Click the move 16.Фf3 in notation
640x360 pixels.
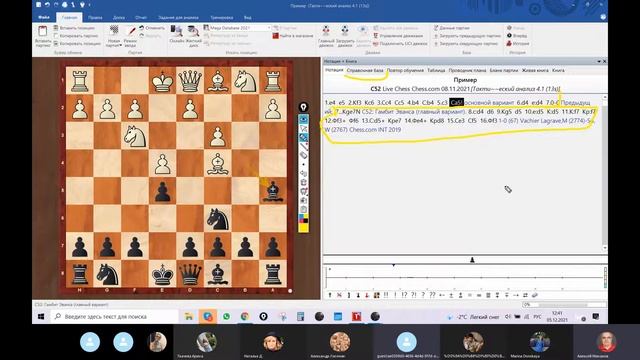click(x=488, y=120)
